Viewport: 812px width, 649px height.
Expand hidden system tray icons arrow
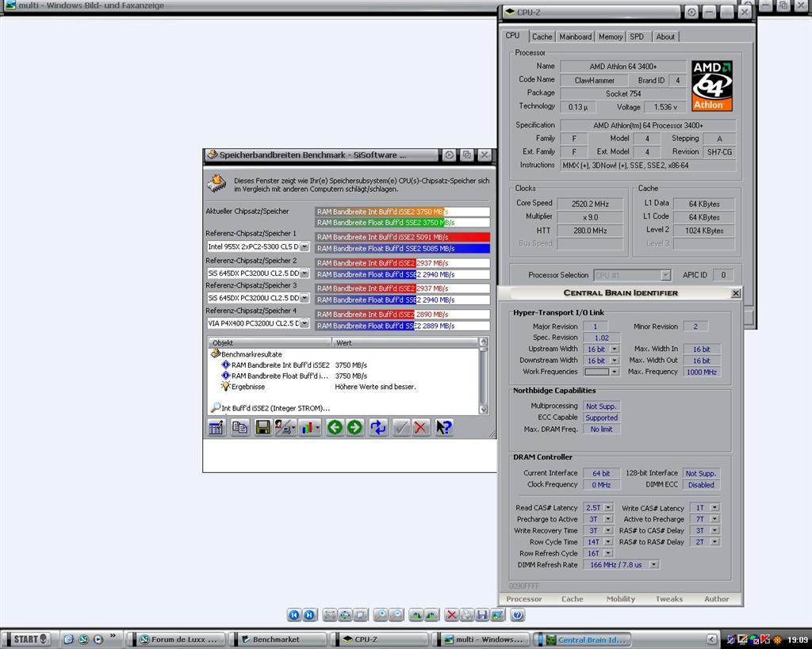712,639
